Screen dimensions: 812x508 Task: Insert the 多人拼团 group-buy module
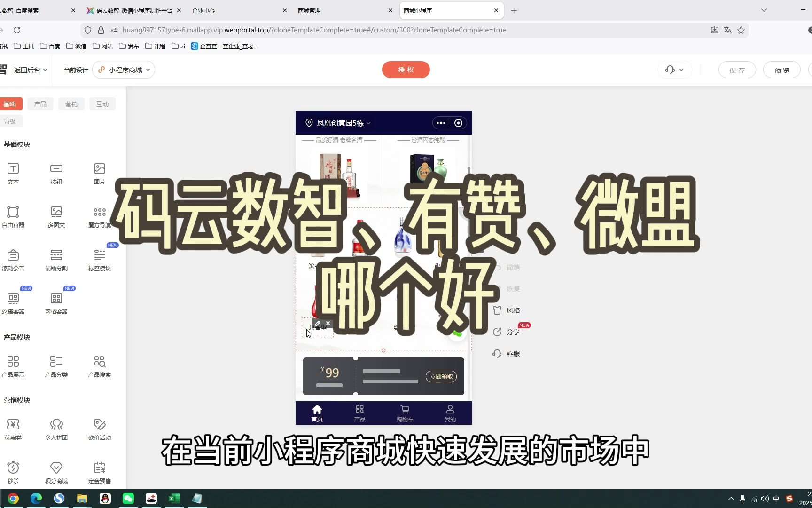[x=56, y=429]
